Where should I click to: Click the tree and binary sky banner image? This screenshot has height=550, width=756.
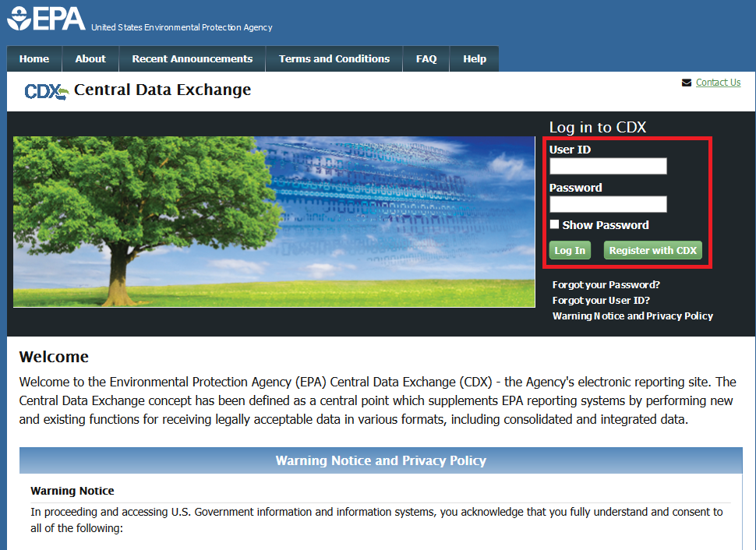(274, 222)
